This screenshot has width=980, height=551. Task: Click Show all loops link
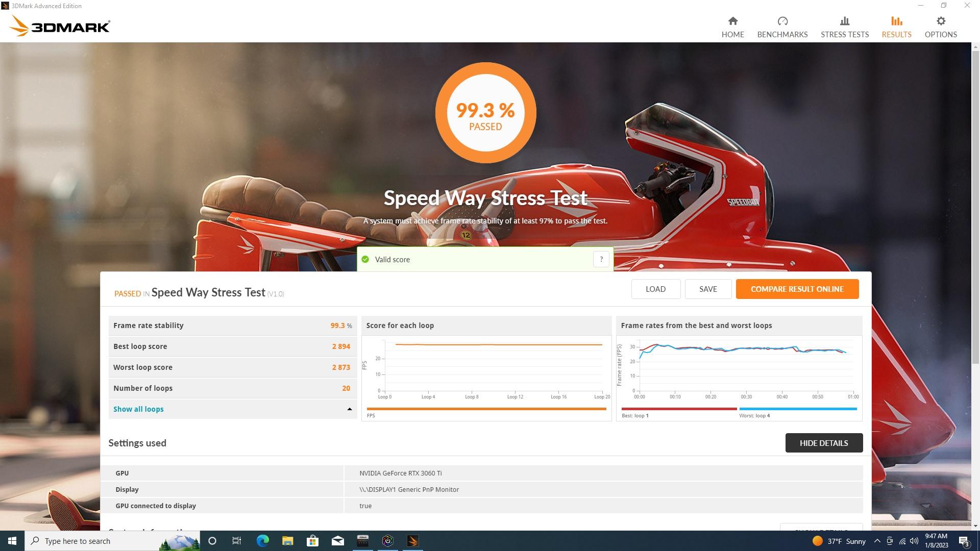point(138,409)
